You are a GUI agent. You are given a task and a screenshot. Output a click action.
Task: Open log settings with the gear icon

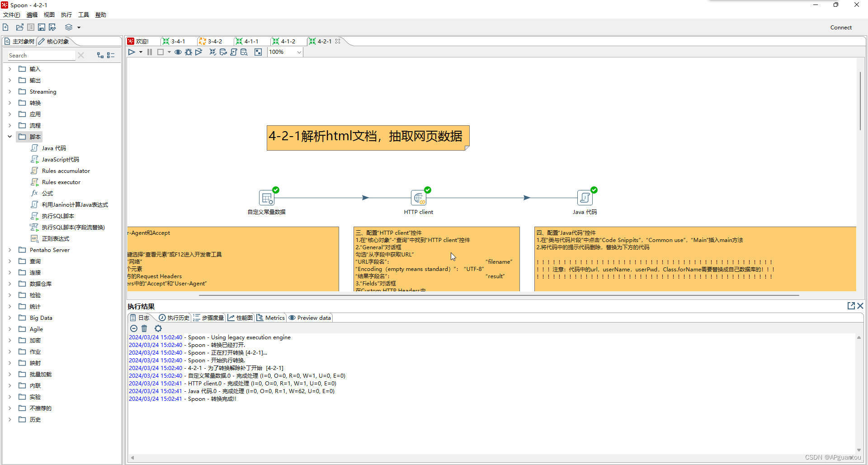click(x=158, y=328)
